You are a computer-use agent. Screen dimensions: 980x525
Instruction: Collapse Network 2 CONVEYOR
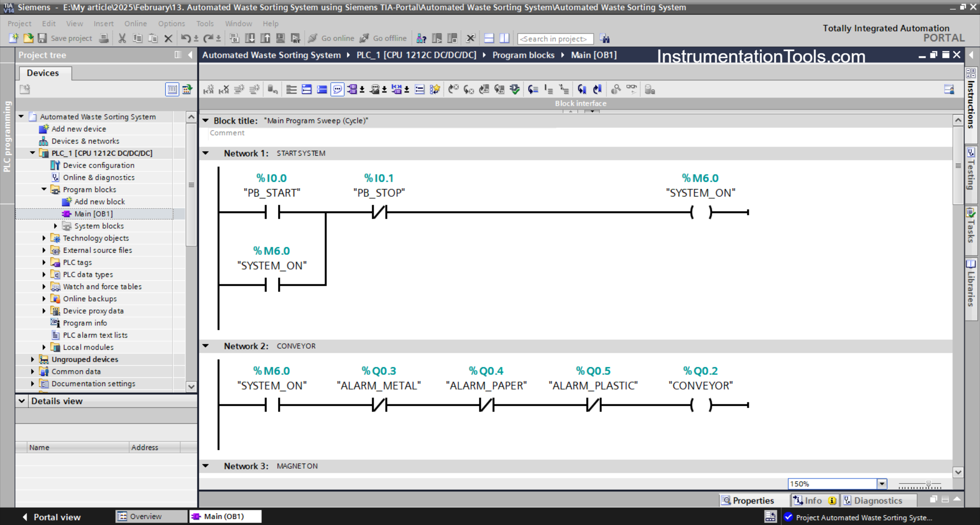pyautogui.click(x=206, y=346)
